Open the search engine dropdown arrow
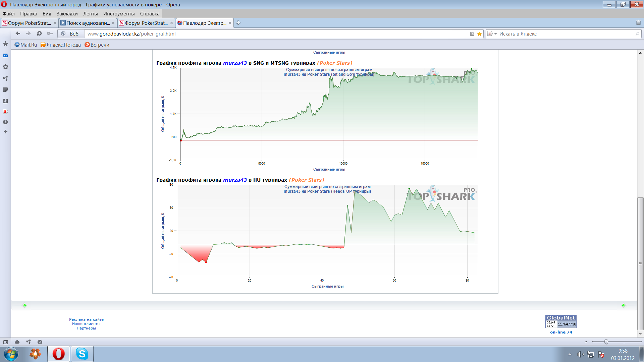This screenshot has width=644, height=362. (x=495, y=34)
